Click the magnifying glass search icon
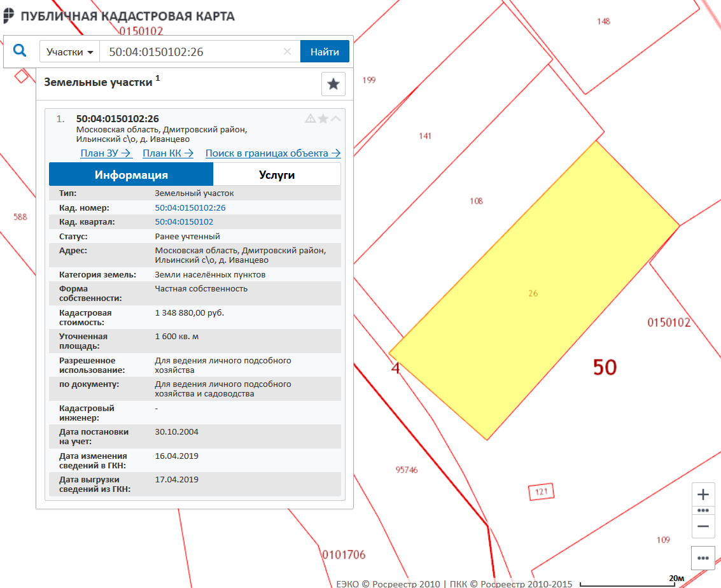The height and width of the screenshot is (588, 721). pos(20,51)
